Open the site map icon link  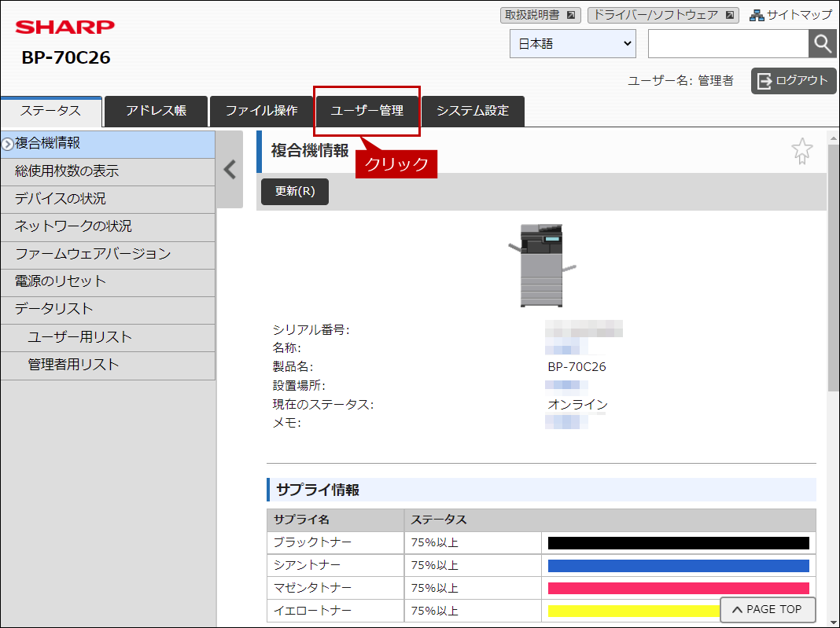[790, 15]
